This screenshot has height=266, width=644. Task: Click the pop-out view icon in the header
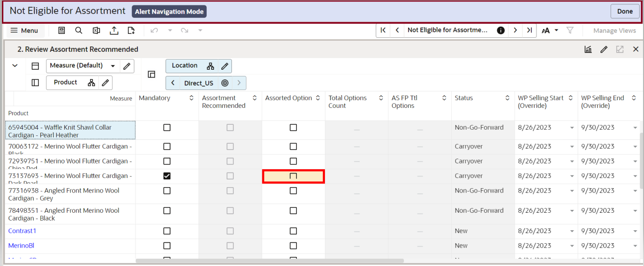pos(620,49)
